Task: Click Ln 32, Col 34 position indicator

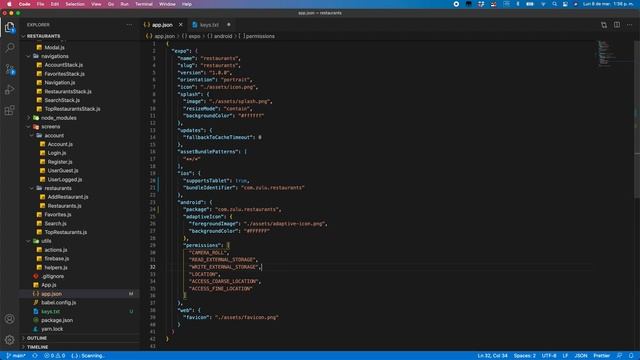Action: tap(492, 356)
